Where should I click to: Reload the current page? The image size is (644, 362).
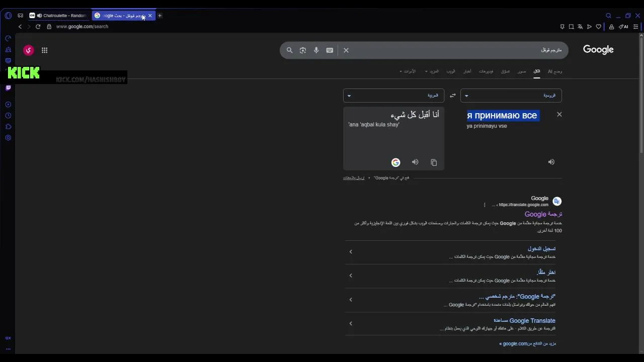coord(38,27)
